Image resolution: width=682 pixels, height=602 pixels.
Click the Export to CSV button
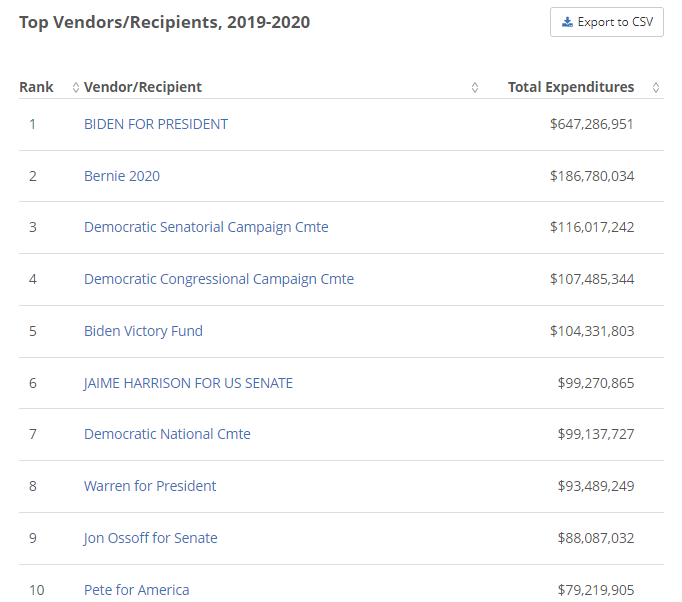click(606, 22)
